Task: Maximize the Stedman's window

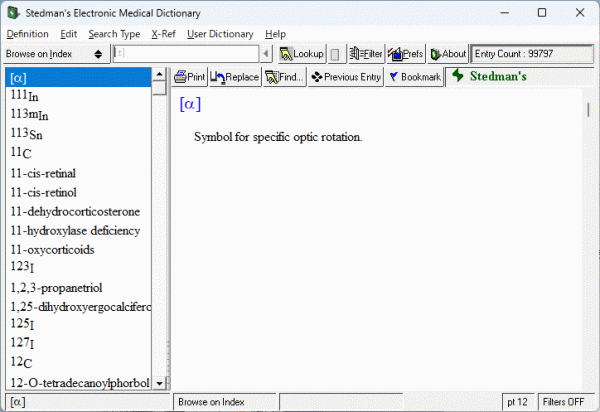Action: tap(542, 13)
